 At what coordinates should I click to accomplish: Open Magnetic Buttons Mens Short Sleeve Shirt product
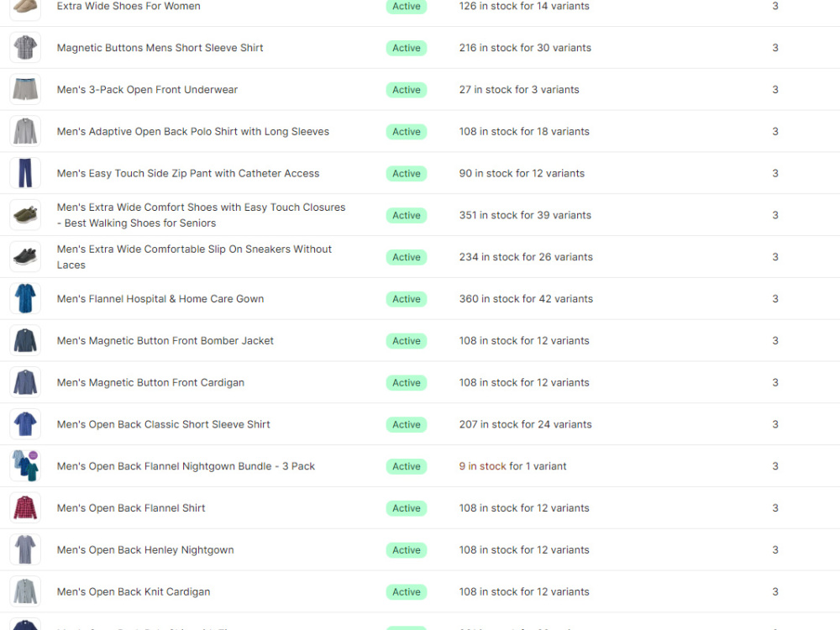tap(160, 48)
